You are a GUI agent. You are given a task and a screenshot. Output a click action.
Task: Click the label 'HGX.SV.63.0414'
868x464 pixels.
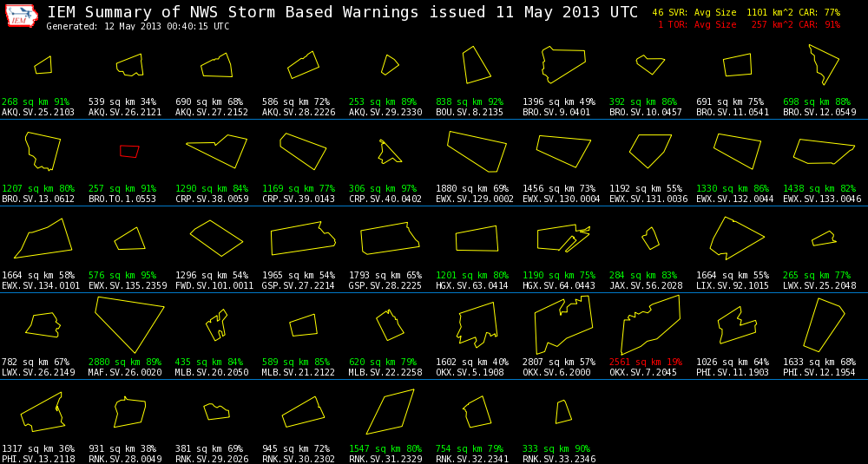coord(472,285)
